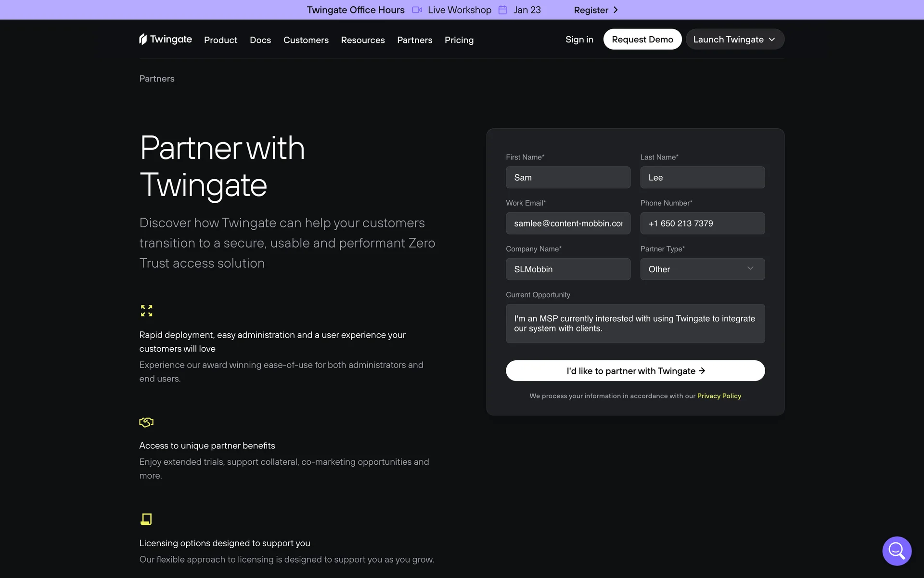Expand the Partner Type dropdown
The width and height of the screenshot is (924, 578).
pyautogui.click(x=702, y=269)
